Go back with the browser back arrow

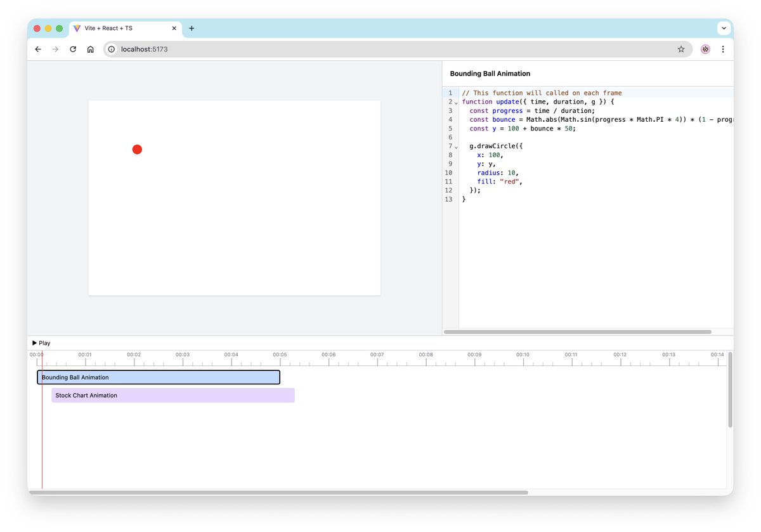38,49
